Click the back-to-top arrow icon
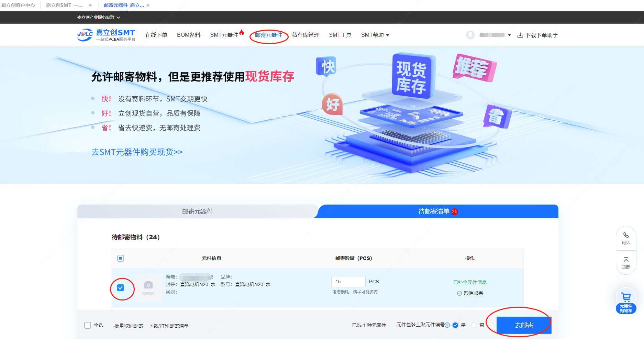Screen dimensions: 644x339 (x=626, y=260)
